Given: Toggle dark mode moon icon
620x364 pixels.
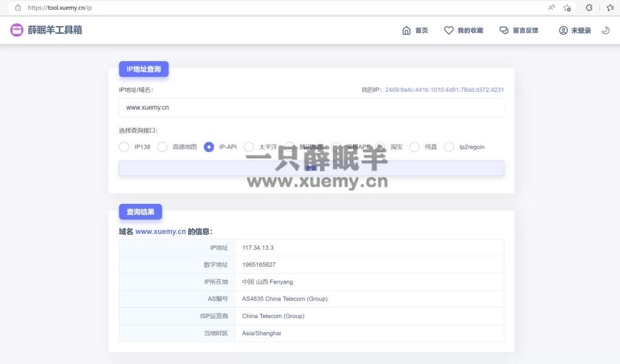Looking at the screenshot, I should pos(605,30).
